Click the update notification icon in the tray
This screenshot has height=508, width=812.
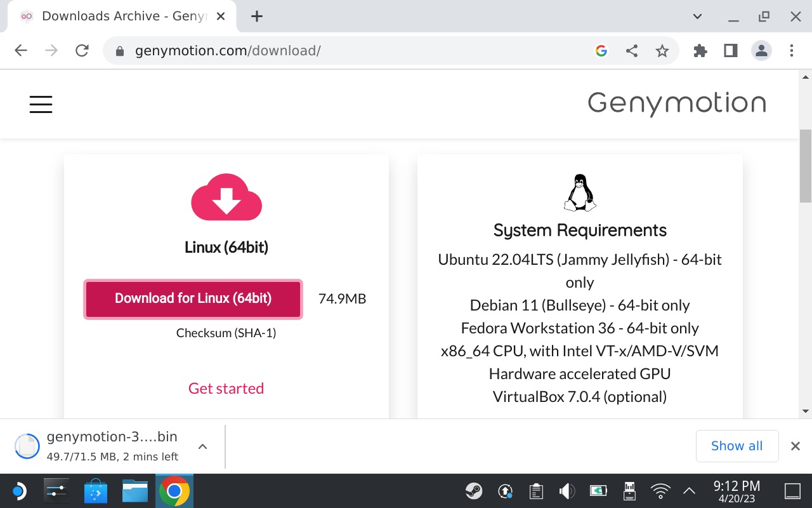tap(504, 491)
